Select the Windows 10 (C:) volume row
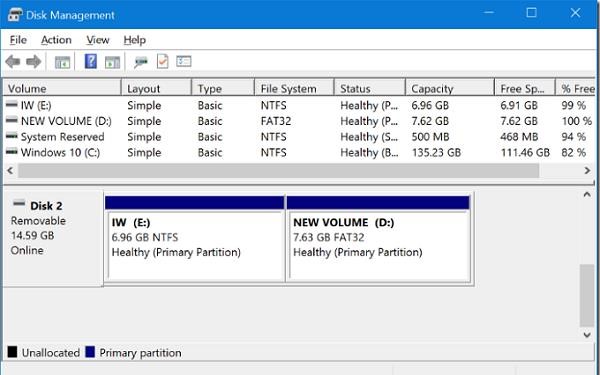600x375 pixels. (x=299, y=152)
